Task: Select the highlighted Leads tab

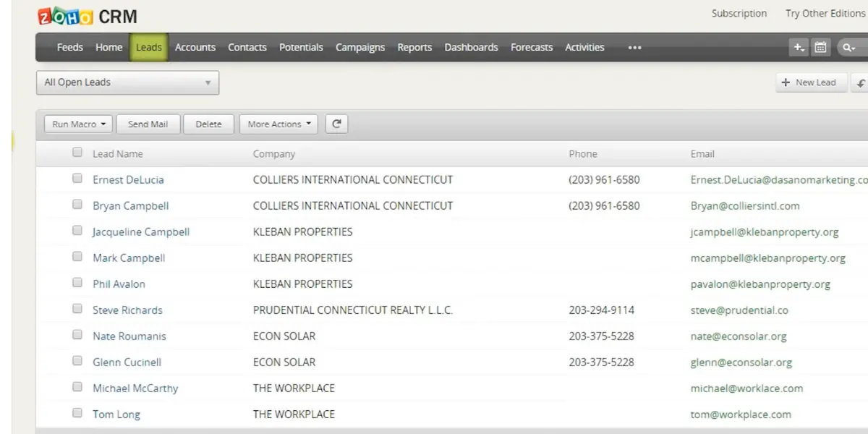Action: coord(149,48)
